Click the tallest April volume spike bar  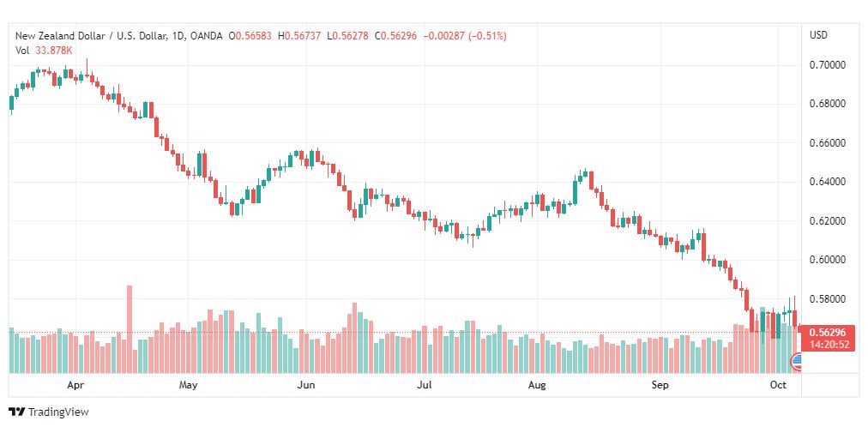130,329
